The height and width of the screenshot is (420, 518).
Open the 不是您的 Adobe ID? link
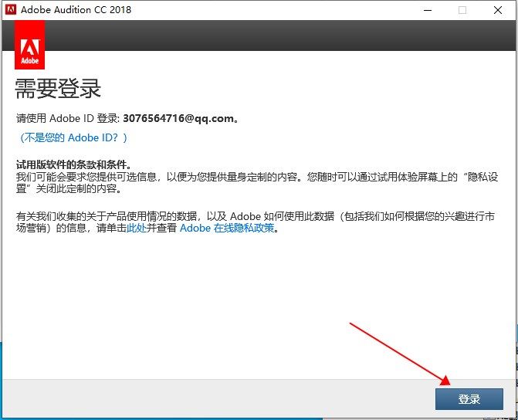(73, 137)
